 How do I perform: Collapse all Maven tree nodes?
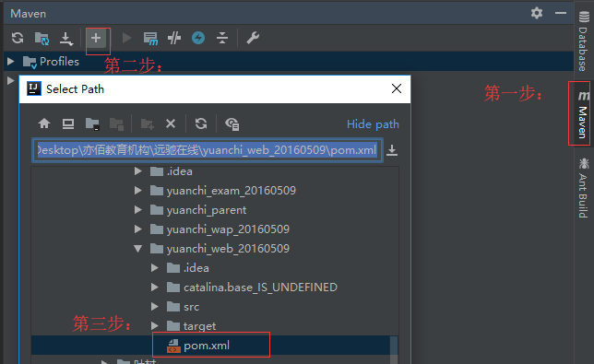click(222, 38)
